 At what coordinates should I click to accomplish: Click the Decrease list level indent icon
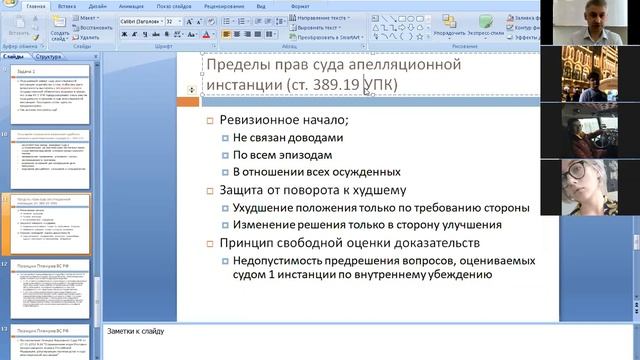point(258,21)
